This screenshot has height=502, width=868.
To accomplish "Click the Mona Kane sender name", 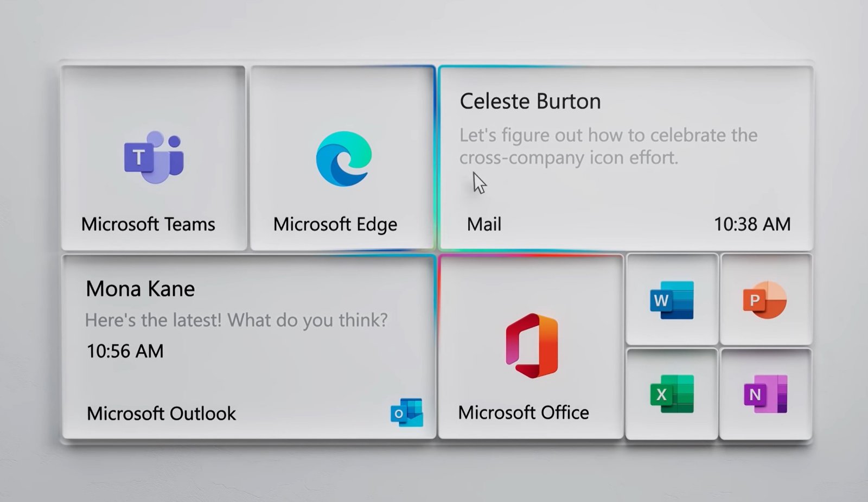I will (x=140, y=289).
